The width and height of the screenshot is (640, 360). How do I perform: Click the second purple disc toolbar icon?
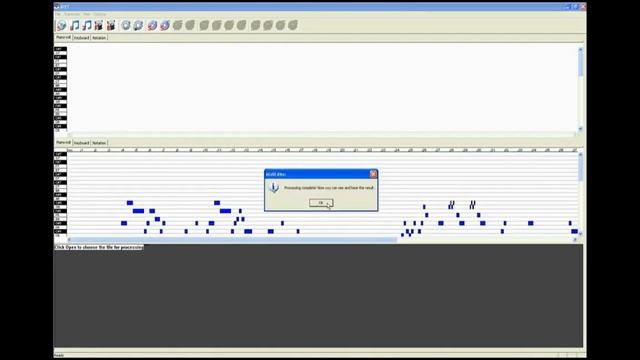(x=165, y=25)
